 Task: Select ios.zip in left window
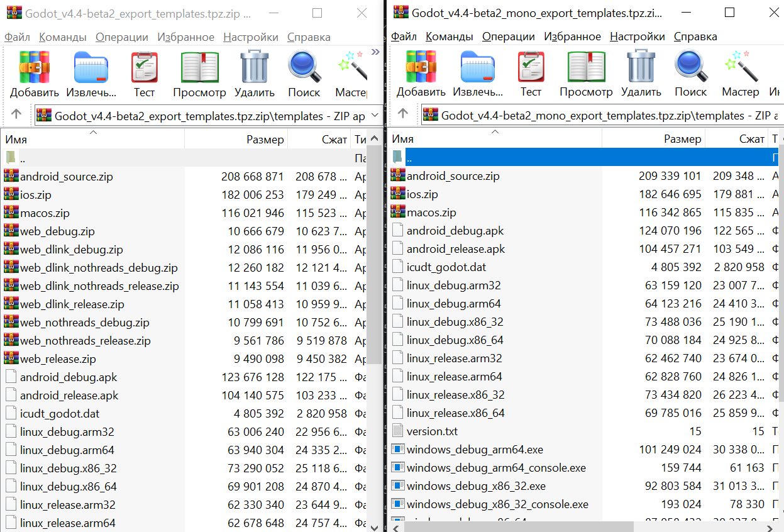36,195
